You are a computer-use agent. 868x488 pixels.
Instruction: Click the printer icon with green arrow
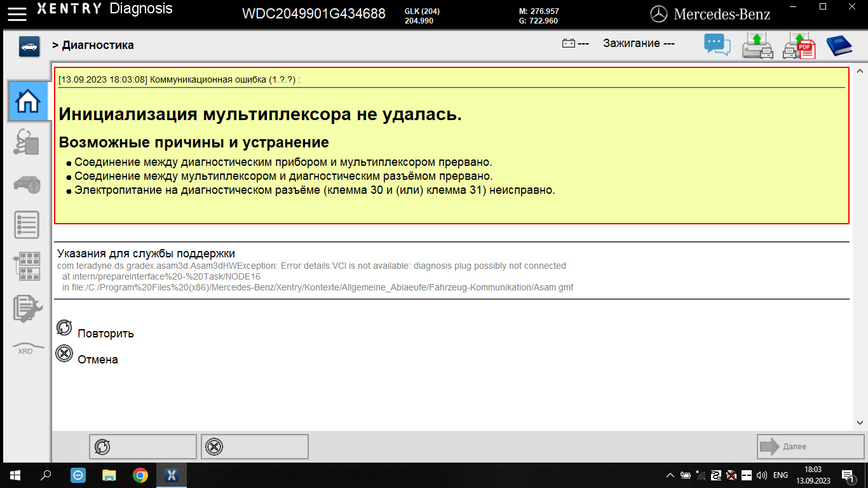[x=757, y=45]
